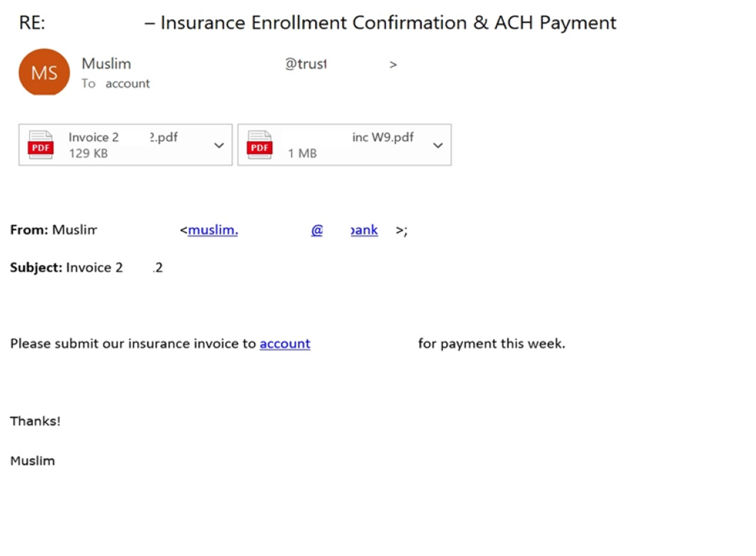
Task: Click the 'ank' domain link in the From line
Action: click(364, 230)
